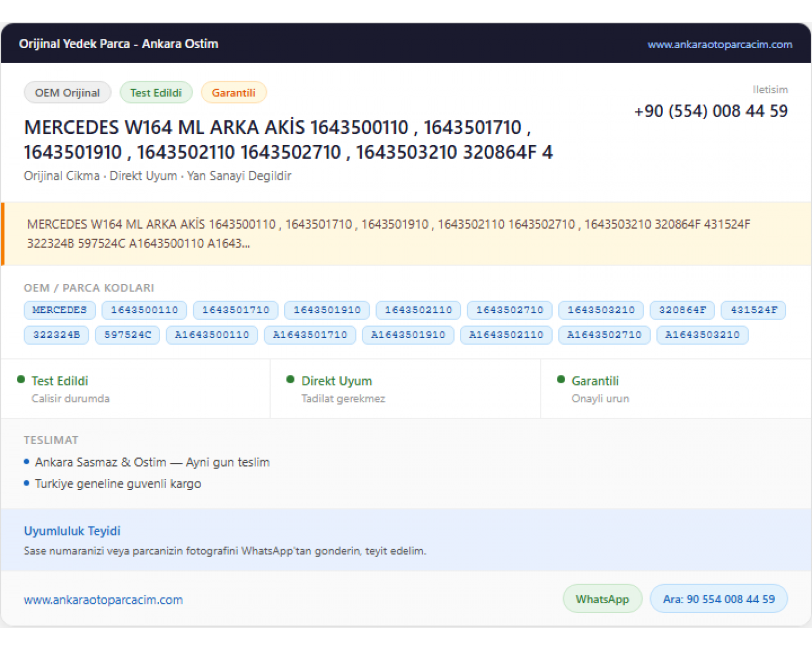Click the green dot beside Test Edildi feature
Screen dimensions: 812x650
[21, 379]
